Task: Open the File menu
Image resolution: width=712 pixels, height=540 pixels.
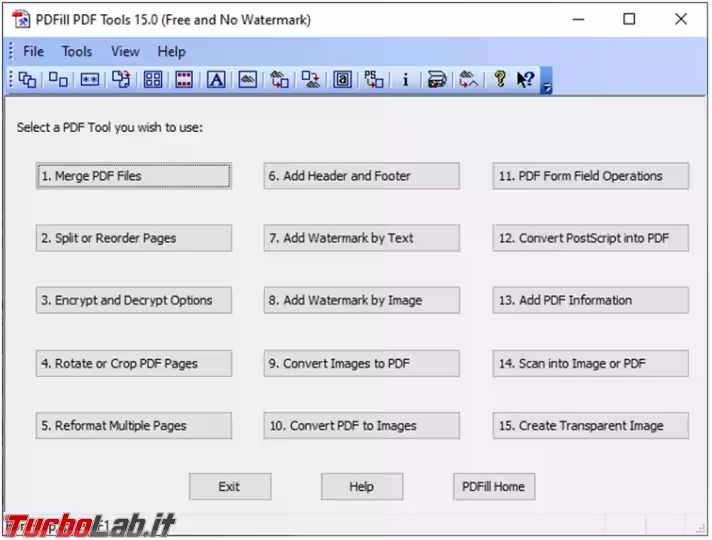Action: point(33,51)
